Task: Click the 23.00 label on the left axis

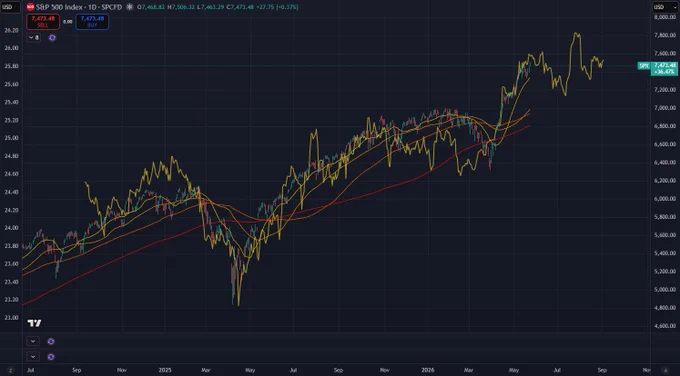Action: click(x=11, y=317)
